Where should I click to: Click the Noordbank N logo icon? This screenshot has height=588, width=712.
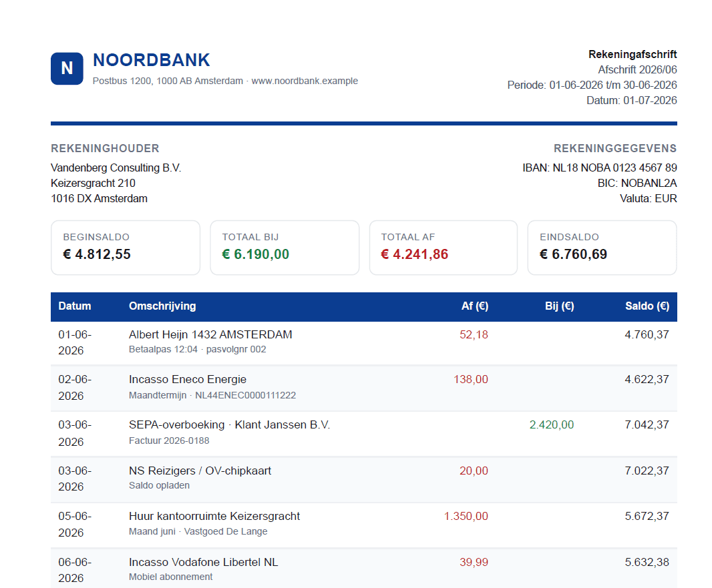67,69
